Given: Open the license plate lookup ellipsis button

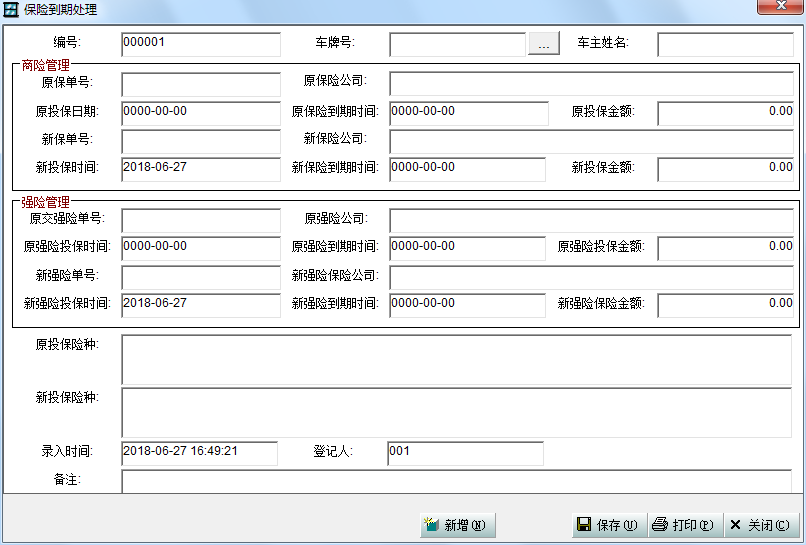Looking at the screenshot, I should (544, 44).
